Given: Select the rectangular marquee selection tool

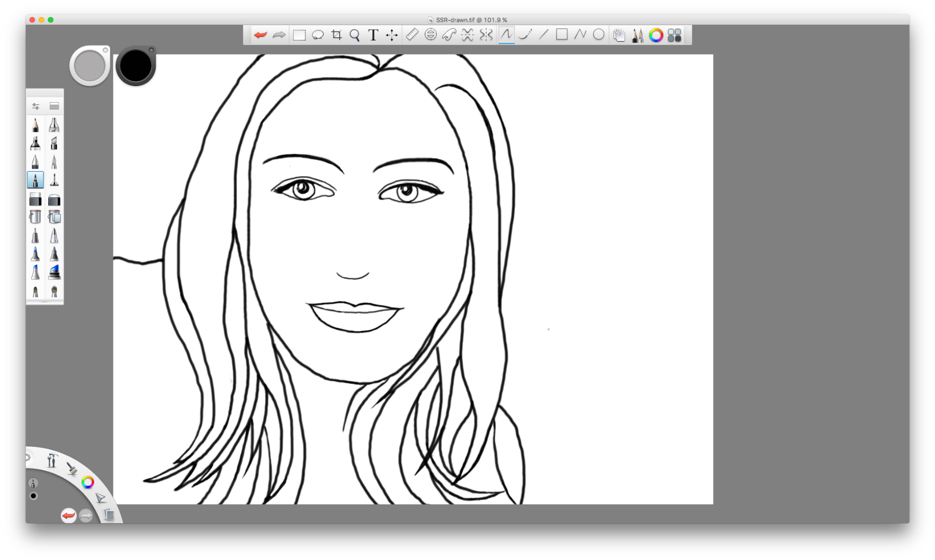Looking at the screenshot, I should click(x=299, y=35).
